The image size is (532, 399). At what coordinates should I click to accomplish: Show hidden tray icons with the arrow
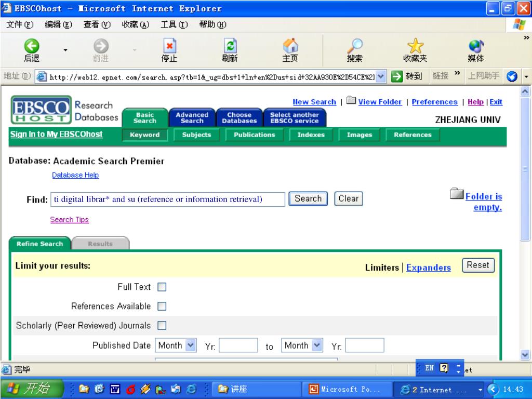[x=493, y=389]
